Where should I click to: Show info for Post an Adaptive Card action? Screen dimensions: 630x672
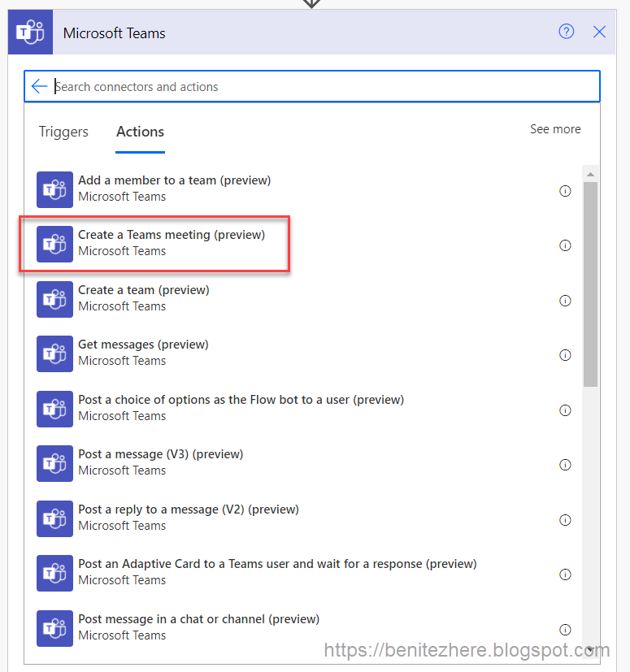pyautogui.click(x=565, y=574)
